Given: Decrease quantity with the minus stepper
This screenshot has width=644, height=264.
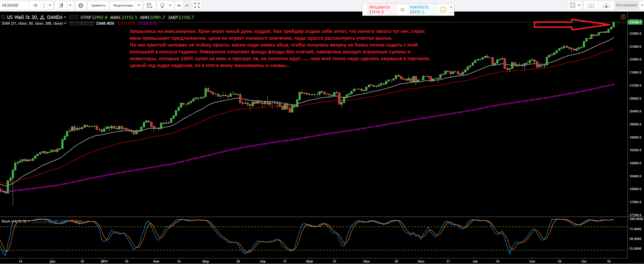Looking at the screenshot, I should click(x=451, y=12).
